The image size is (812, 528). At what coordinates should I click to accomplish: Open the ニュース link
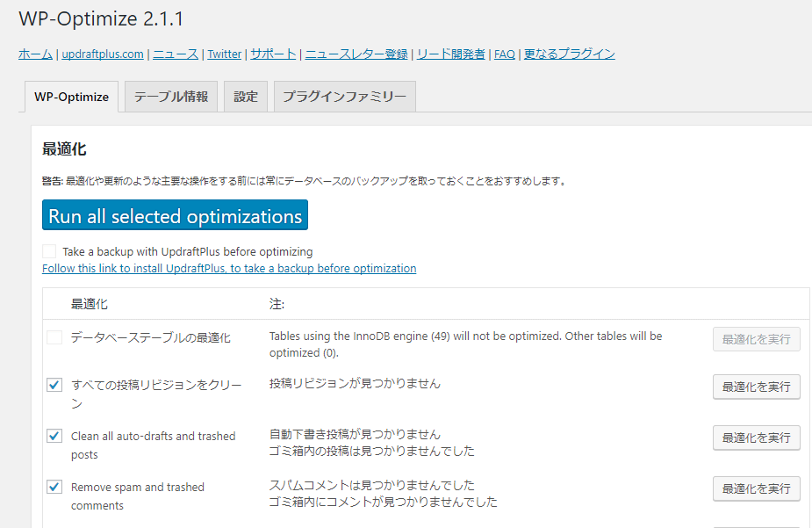(176, 54)
